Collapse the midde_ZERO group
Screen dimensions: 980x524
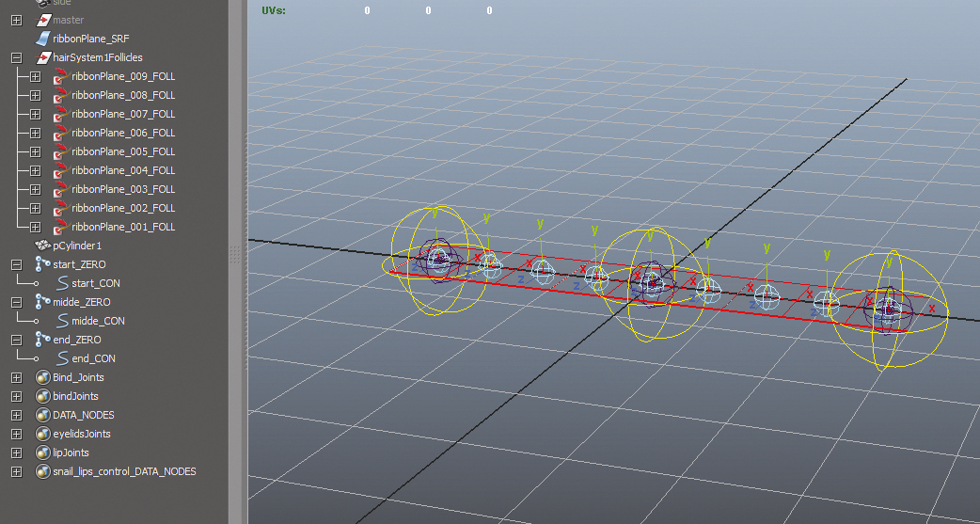17,302
